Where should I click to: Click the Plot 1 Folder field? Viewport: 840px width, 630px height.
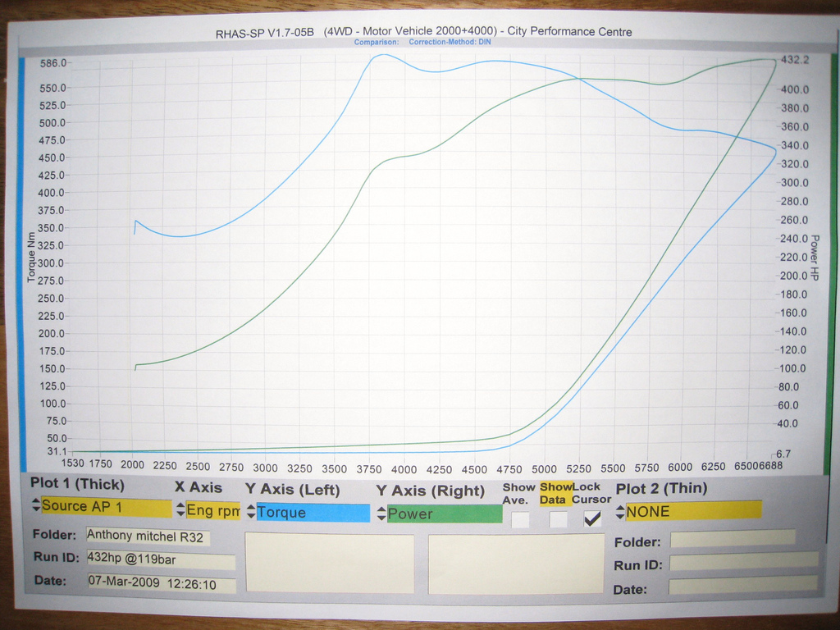[x=148, y=536]
